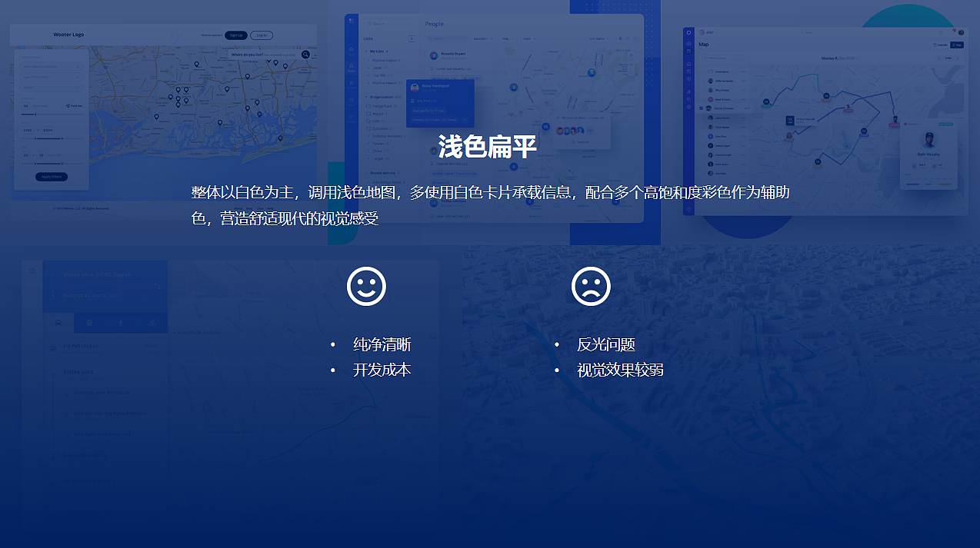The image size is (980, 548).
Task: Open the Education filter dropdown
Action: (x=483, y=38)
